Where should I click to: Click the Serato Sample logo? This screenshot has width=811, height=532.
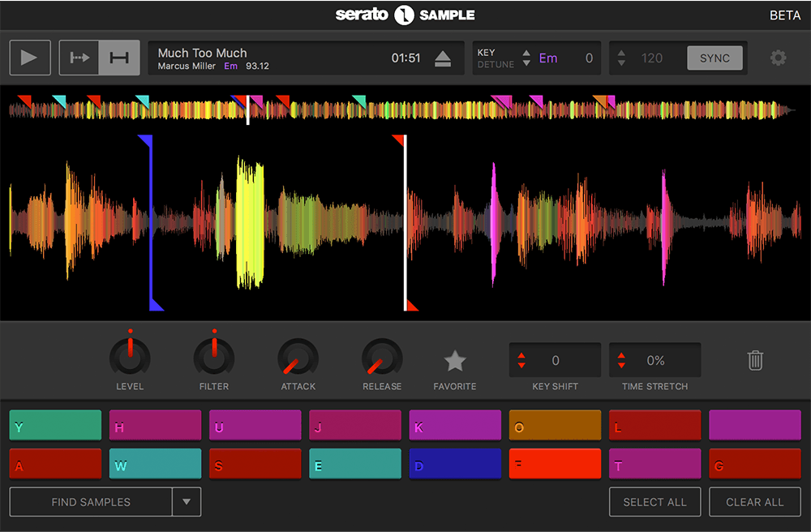point(405,15)
